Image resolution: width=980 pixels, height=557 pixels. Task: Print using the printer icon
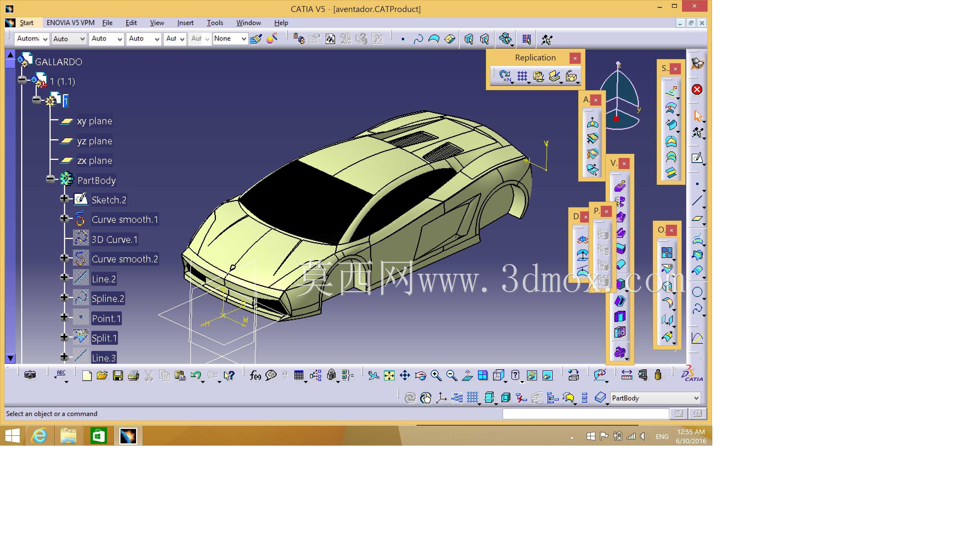(x=133, y=375)
